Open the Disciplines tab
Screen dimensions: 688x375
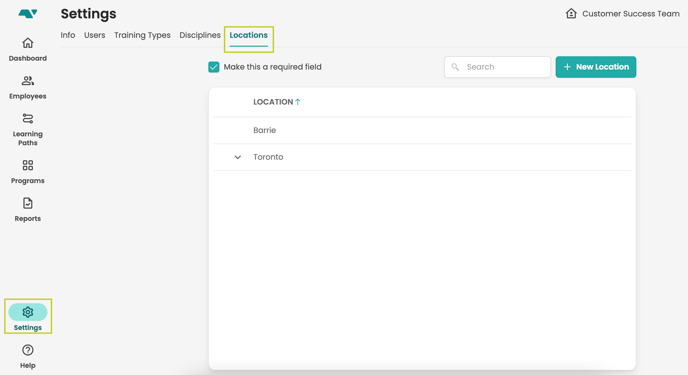click(200, 35)
